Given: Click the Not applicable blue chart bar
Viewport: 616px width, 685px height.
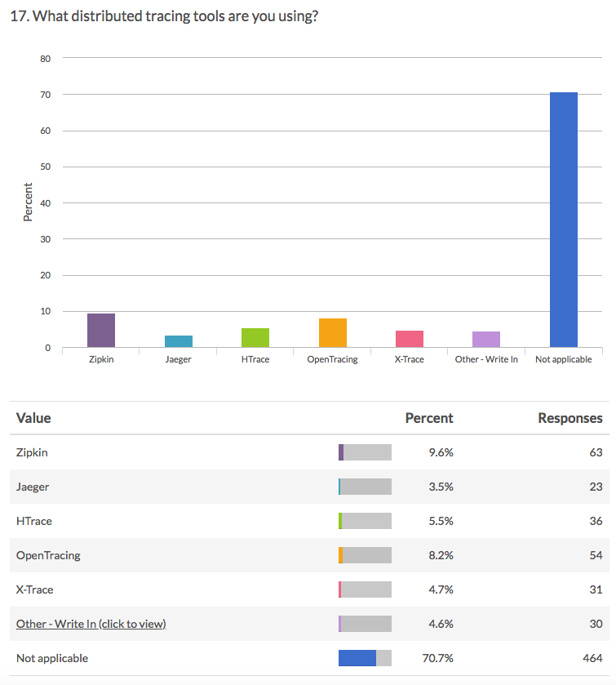Looking at the screenshot, I should click(x=563, y=220).
